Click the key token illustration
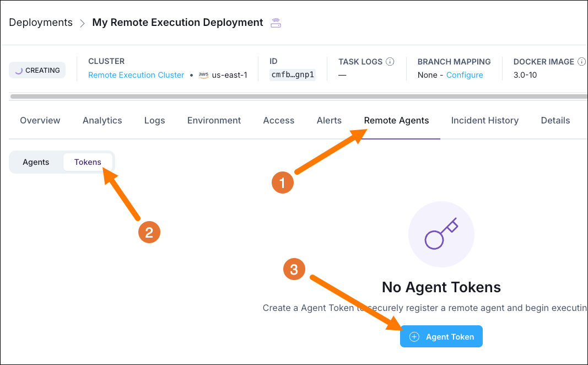Viewport: 588px width, 365px height. (x=441, y=234)
